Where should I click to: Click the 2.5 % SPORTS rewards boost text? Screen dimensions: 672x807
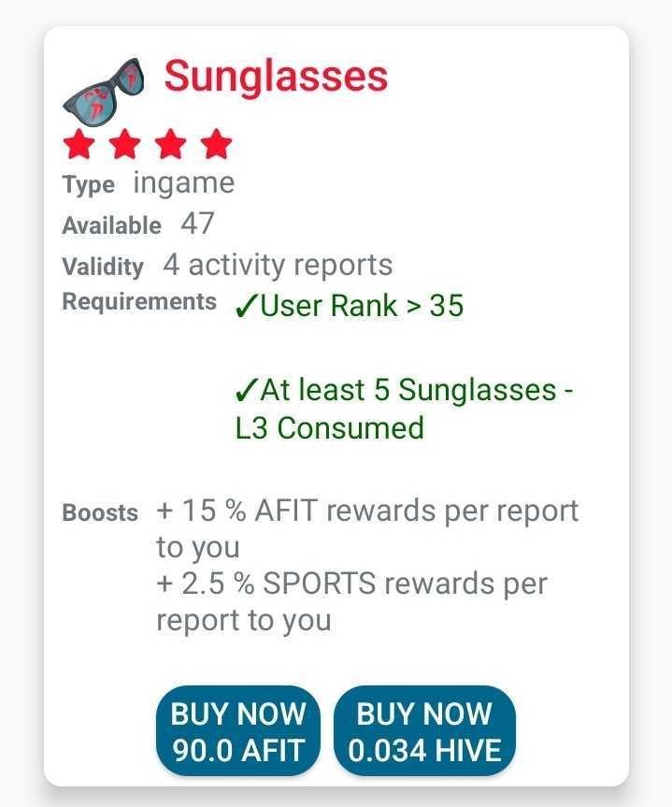pyautogui.click(x=352, y=601)
